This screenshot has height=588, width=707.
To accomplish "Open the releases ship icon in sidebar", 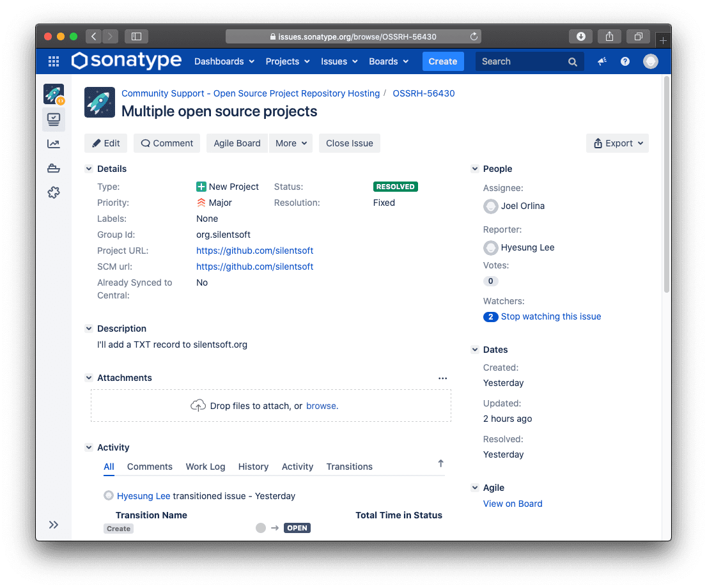I will pyautogui.click(x=54, y=168).
